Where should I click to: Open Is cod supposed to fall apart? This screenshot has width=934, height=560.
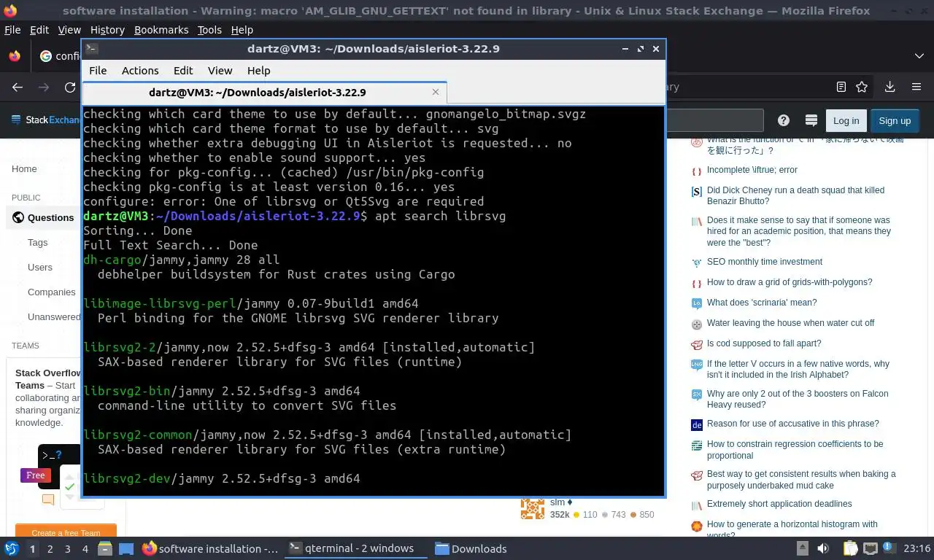click(x=763, y=343)
